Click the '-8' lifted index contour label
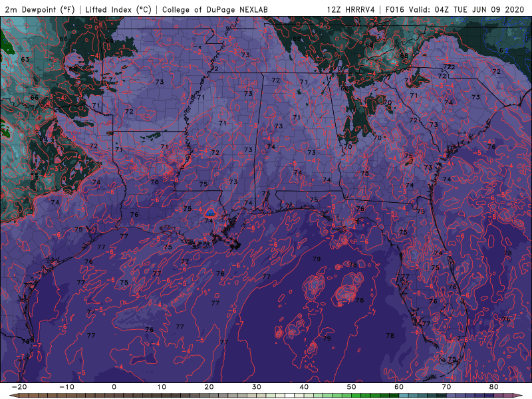 coord(492,217)
